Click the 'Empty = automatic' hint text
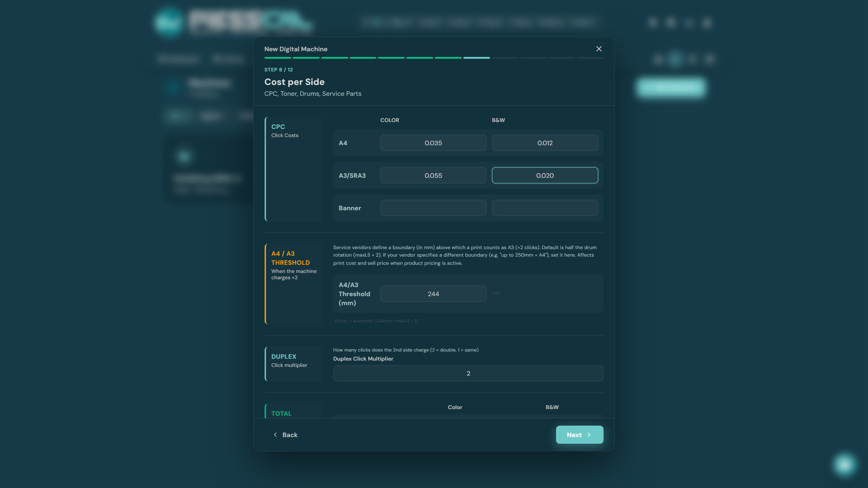Screen dimensions: 868x488 [x=376, y=321]
